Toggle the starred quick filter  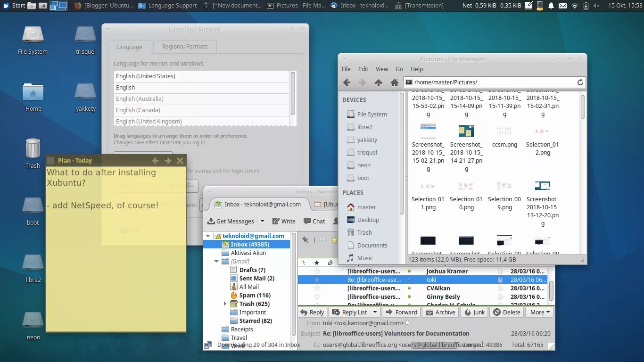334,240
